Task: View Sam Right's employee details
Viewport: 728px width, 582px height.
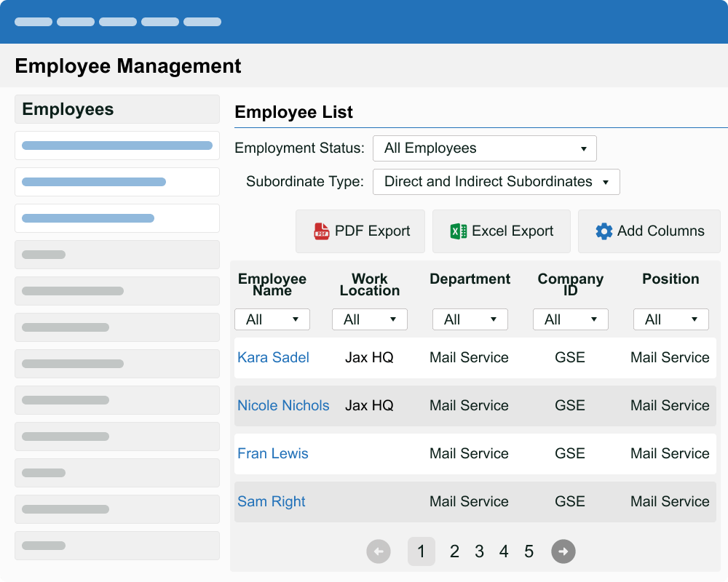Action: [x=272, y=501]
